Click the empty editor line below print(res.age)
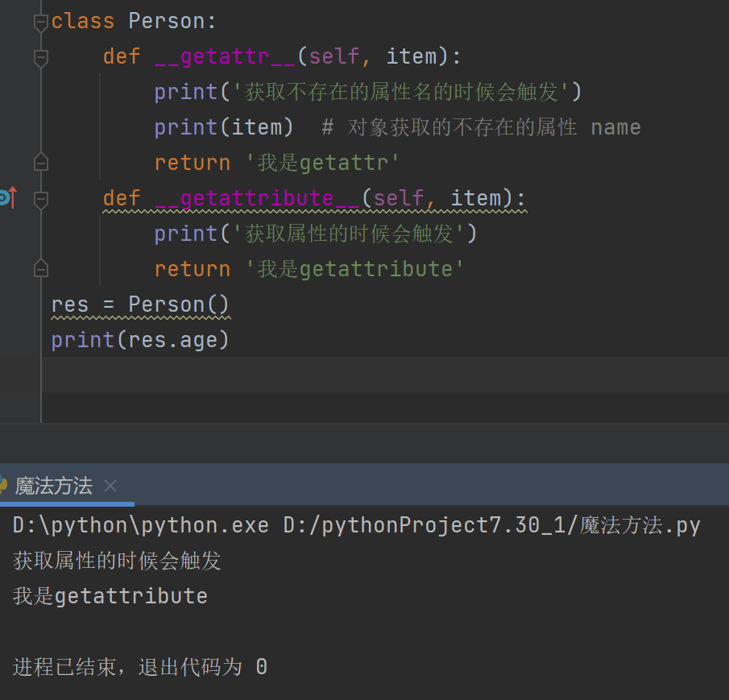The width and height of the screenshot is (729, 700). [385, 375]
